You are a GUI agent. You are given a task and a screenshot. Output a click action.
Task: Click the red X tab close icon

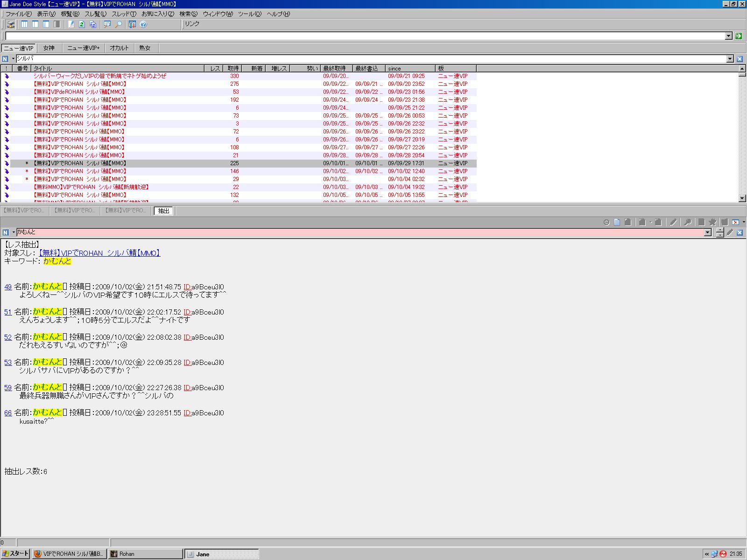736,222
